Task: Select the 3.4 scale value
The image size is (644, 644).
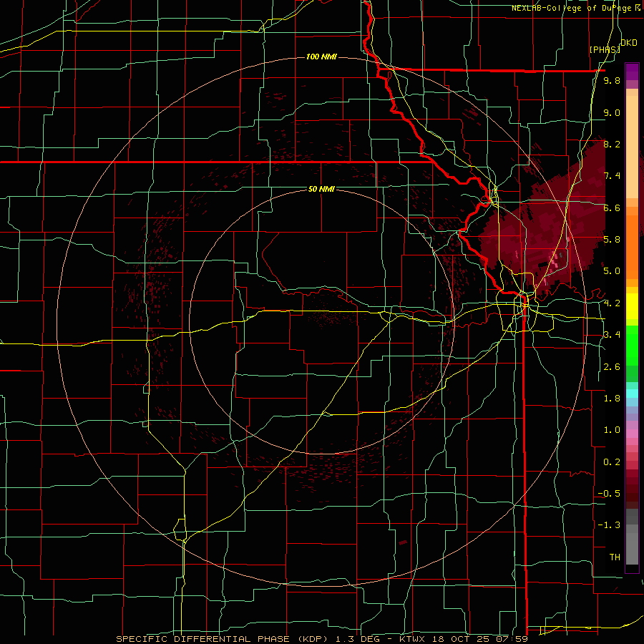Action: (612, 335)
